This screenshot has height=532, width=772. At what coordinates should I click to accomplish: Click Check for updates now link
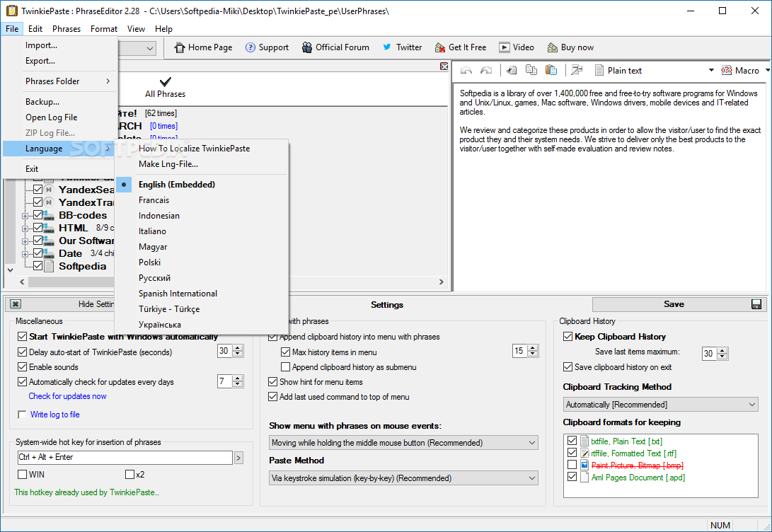(67, 396)
